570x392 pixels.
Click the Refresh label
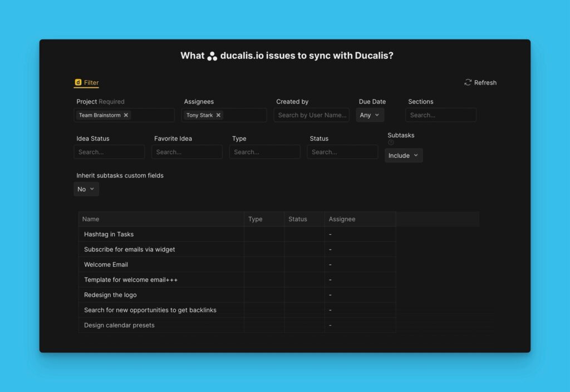pos(485,82)
